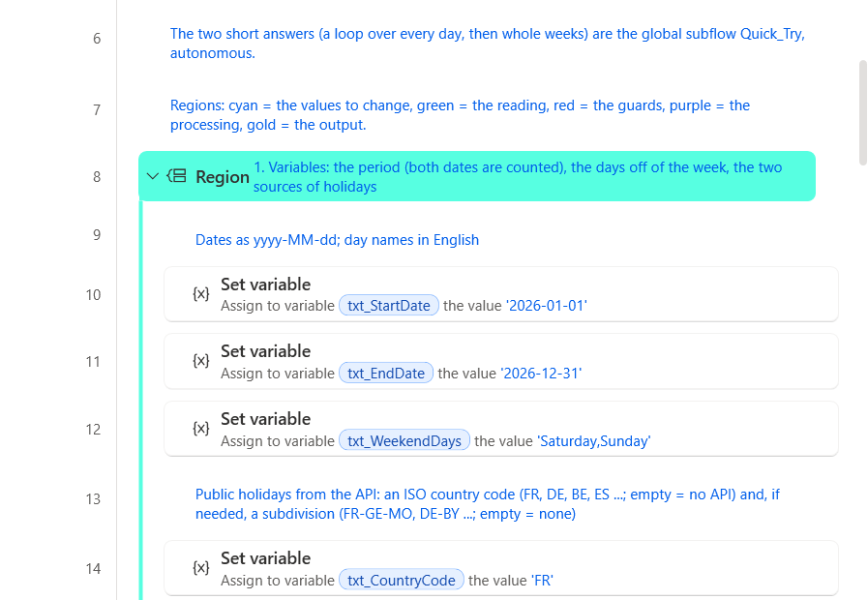Screen dimensions: 868x600
Task: Click the vertical scrollbar thumb
Action: click(863, 113)
